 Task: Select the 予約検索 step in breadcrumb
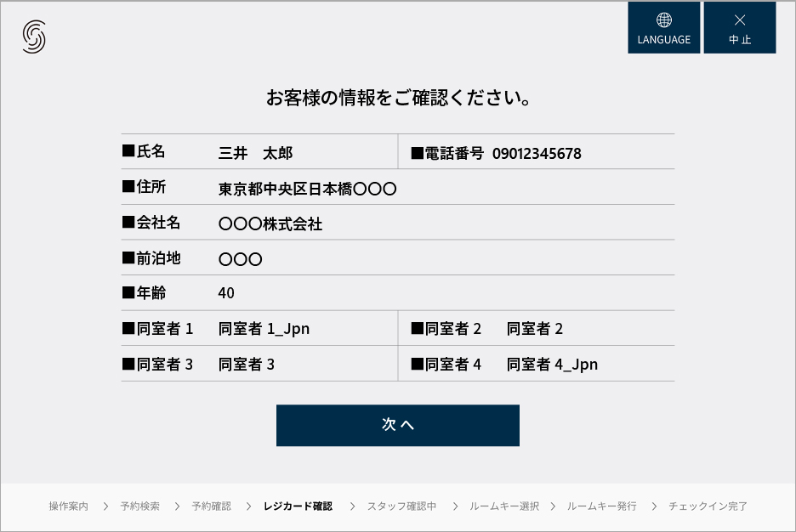pos(139,507)
